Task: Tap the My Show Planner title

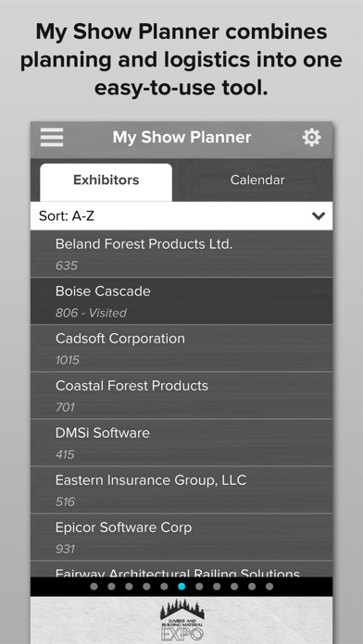Action: [x=181, y=138]
